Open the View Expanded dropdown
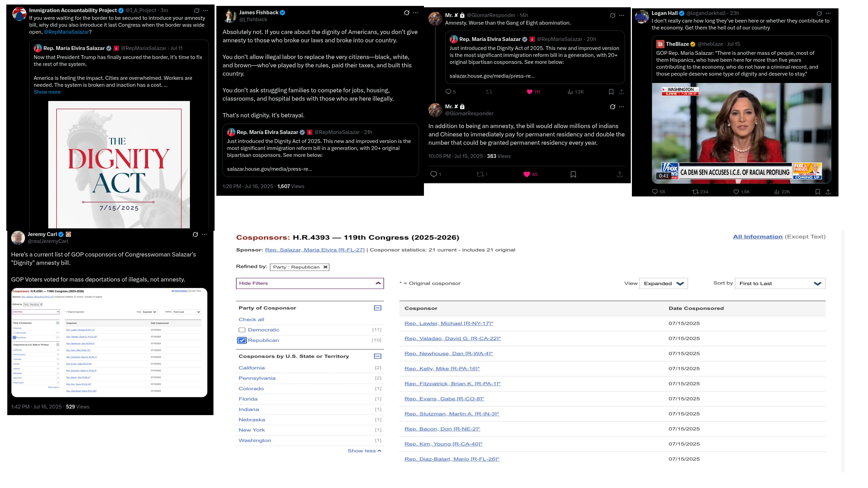868x488 pixels. pos(663,284)
